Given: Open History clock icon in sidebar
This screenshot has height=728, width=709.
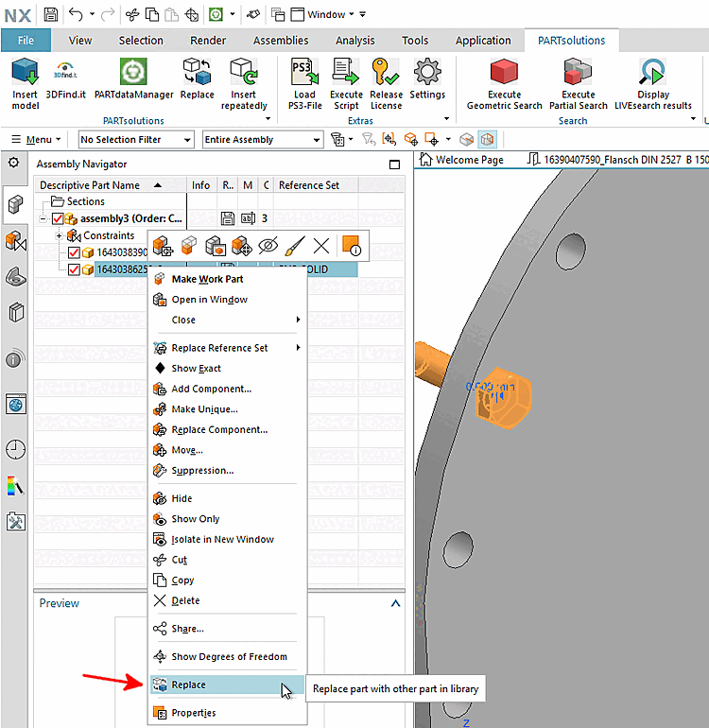Looking at the screenshot, I should [x=15, y=449].
